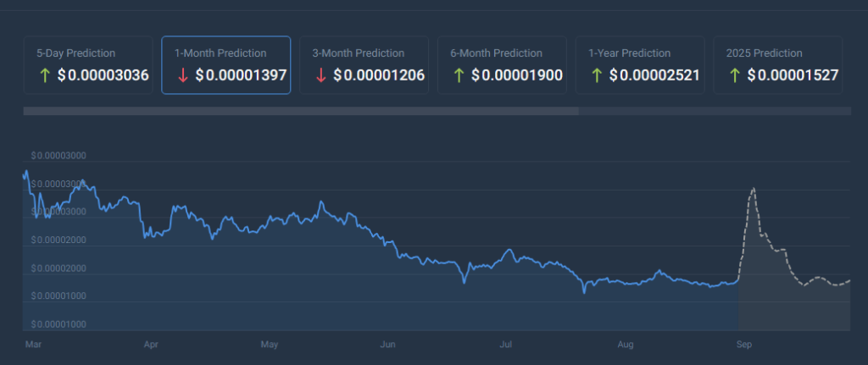Select the 5-Day Prediction card
This screenshot has height=365, width=868.
(x=88, y=65)
